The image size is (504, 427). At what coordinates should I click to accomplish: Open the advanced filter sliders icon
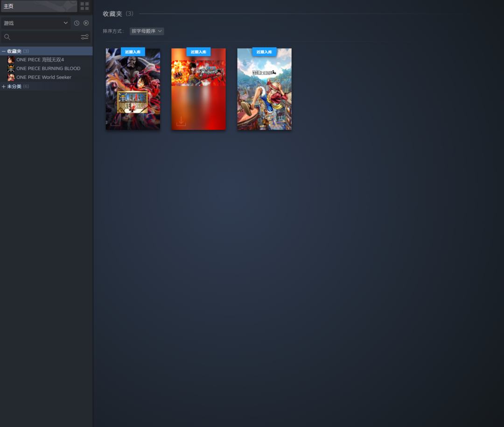84,37
